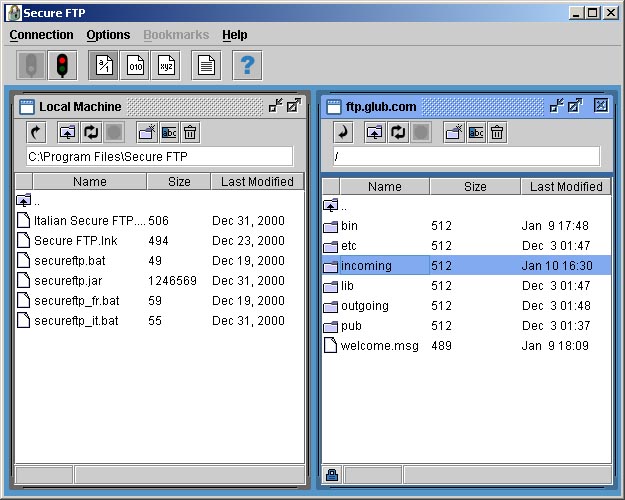Image resolution: width=625 pixels, height=500 pixels.
Task: Select secureftp.jar file
Action: [x=159, y=280]
